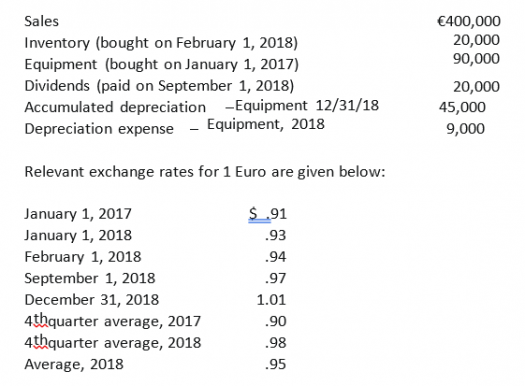Click the underlined $ .91 rate
Viewport: 525px width, 386px height.
[268, 214]
